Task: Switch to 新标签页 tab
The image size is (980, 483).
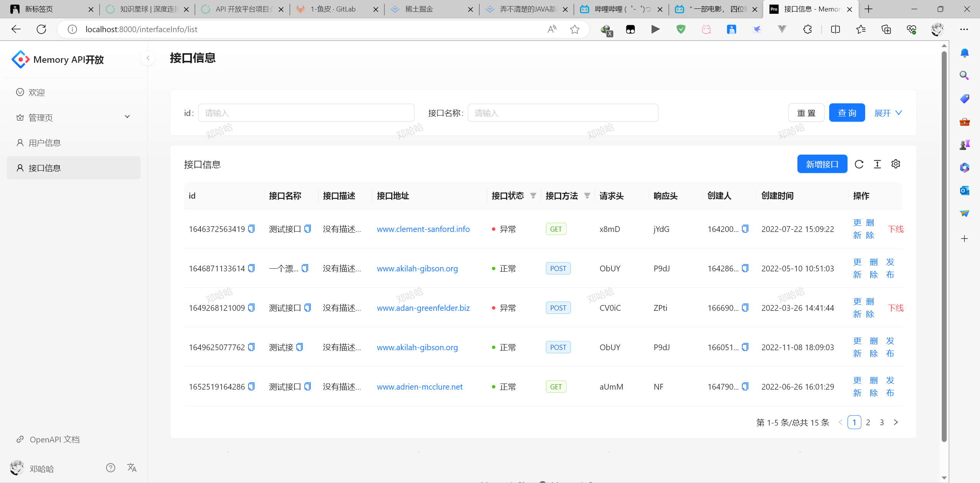Action: [x=52, y=9]
